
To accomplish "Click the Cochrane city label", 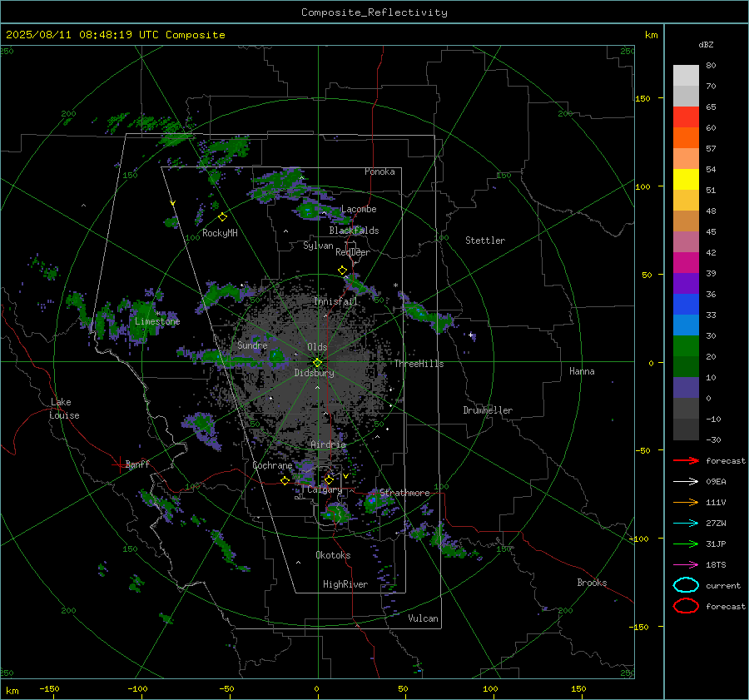I will point(272,465).
